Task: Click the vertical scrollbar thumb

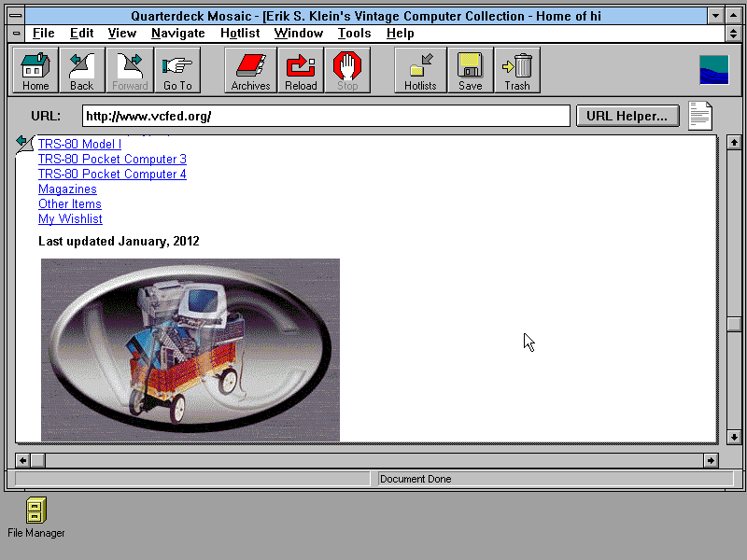Action: 734,324
